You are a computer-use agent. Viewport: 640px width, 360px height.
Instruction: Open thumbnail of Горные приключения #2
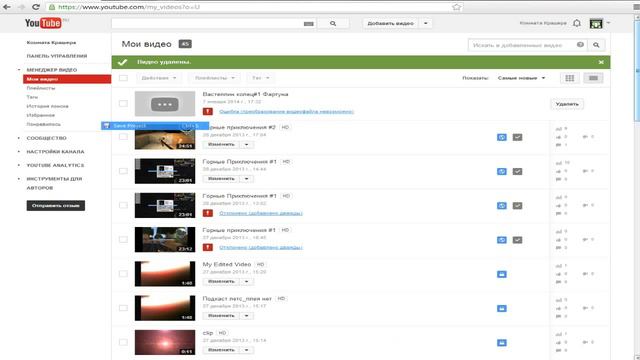click(165, 138)
